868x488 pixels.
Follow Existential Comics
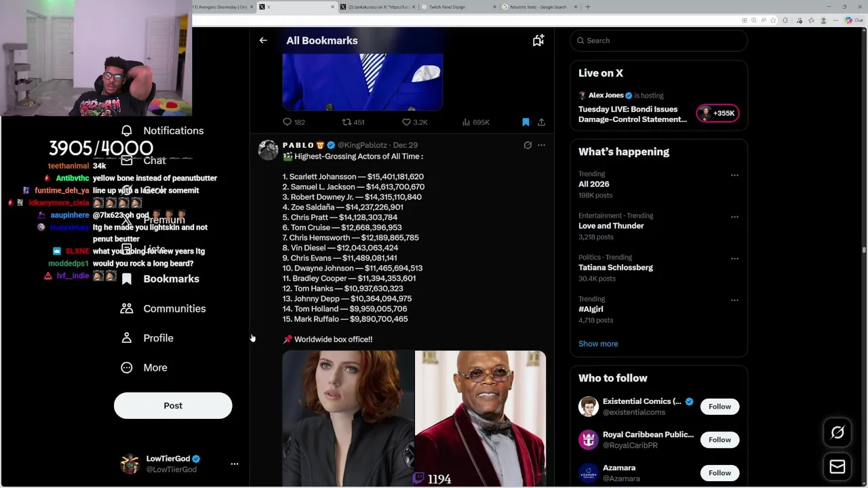tap(719, 407)
